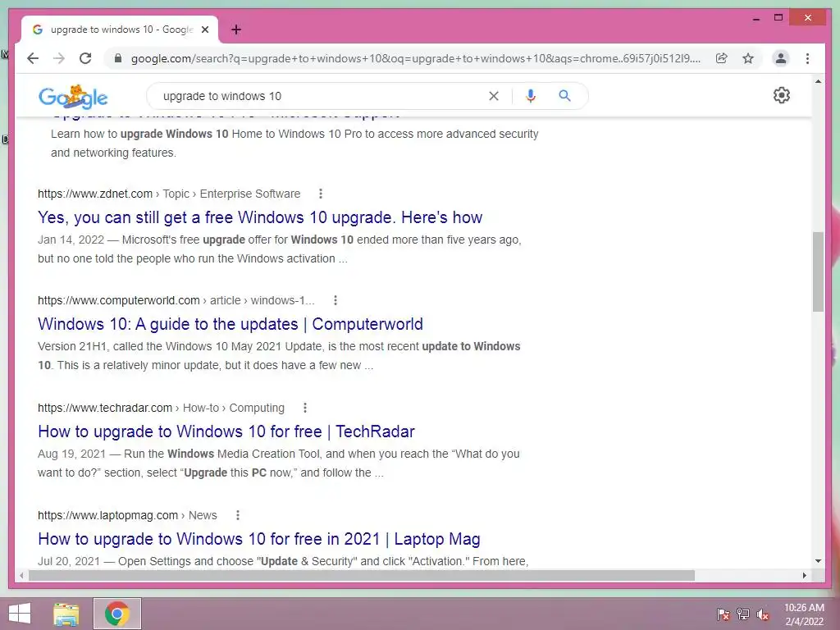840x630 pixels.
Task: Open 'Windows 10: A guide to the updates' link
Action: pos(231,323)
